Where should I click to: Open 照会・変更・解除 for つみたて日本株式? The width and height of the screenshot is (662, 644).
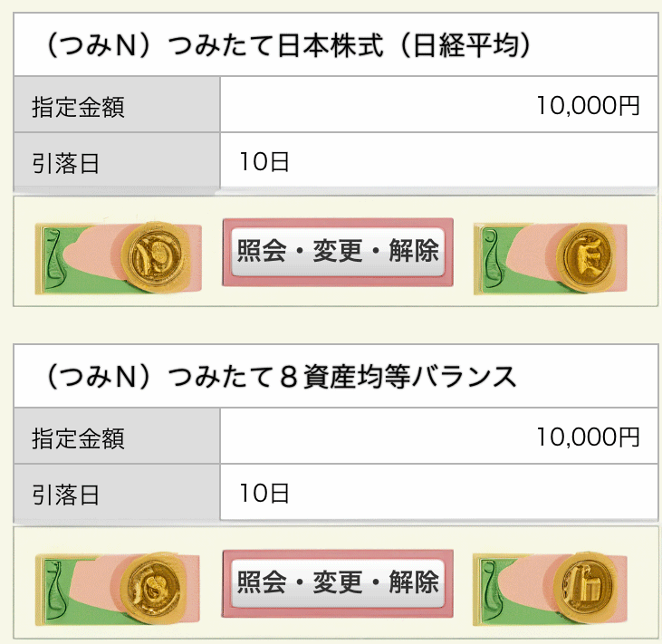(x=338, y=252)
